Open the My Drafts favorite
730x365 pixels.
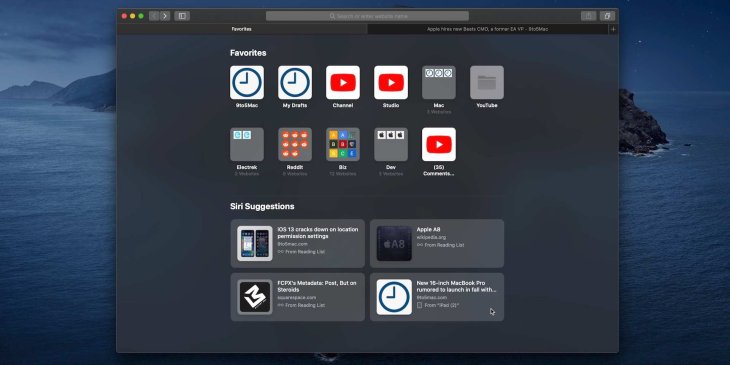(x=295, y=82)
